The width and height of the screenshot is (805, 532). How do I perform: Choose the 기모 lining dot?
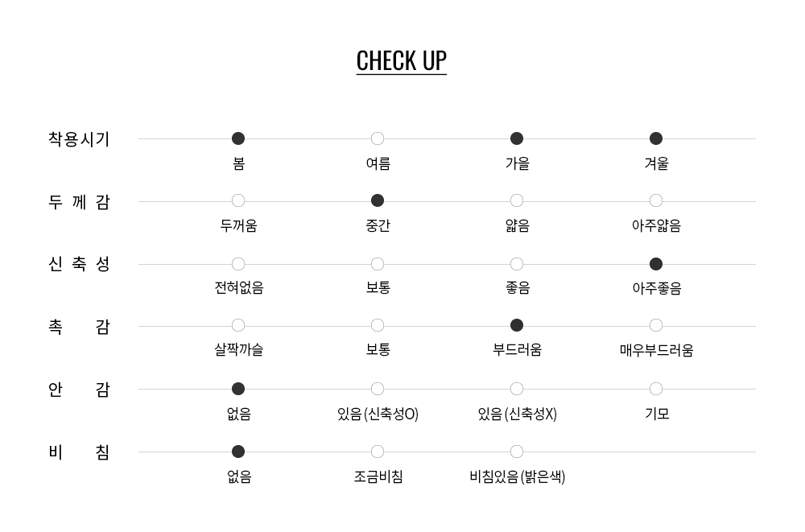pyautogui.click(x=656, y=389)
